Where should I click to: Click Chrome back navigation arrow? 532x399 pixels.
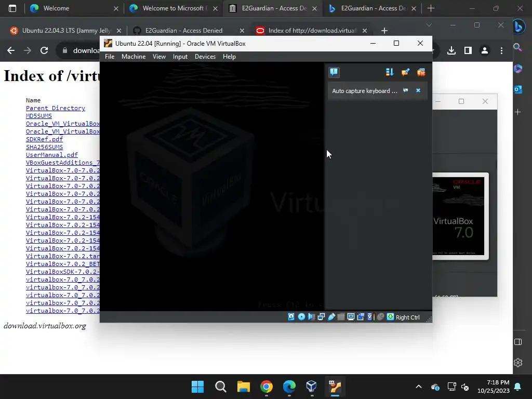tap(11, 50)
